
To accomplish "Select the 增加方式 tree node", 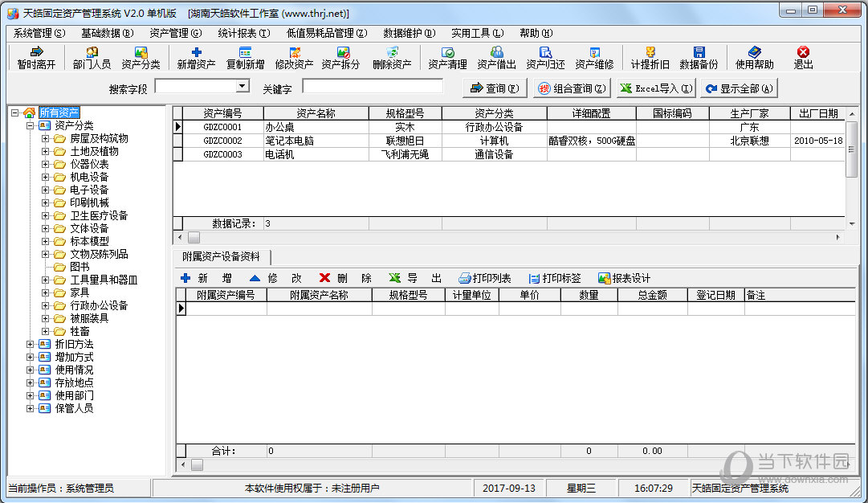I will 74,357.
